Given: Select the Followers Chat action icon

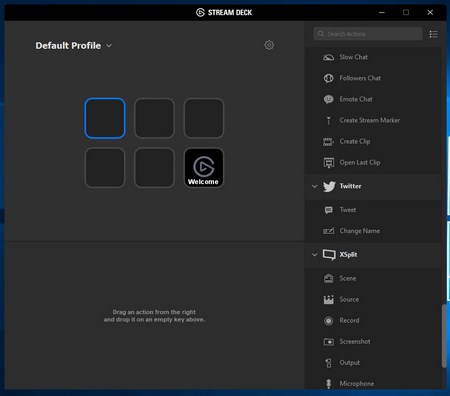Looking at the screenshot, I should point(328,78).
